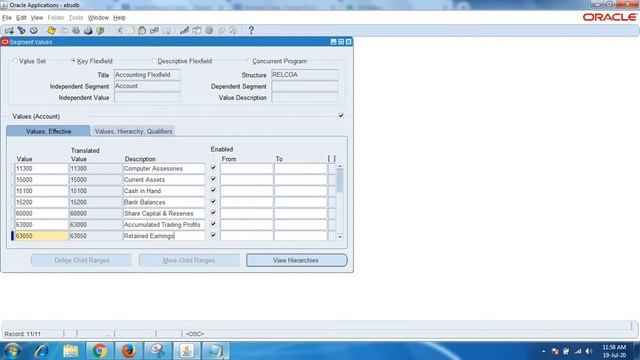Click Enabled From field for 11300 row
The width and height of the screenshot is (640, 360).
[247, 168]
